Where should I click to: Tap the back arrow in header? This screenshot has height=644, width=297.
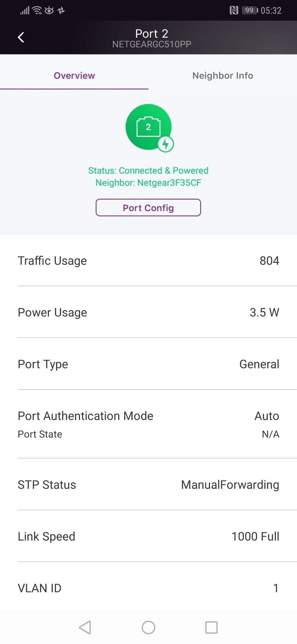(21, 37)
